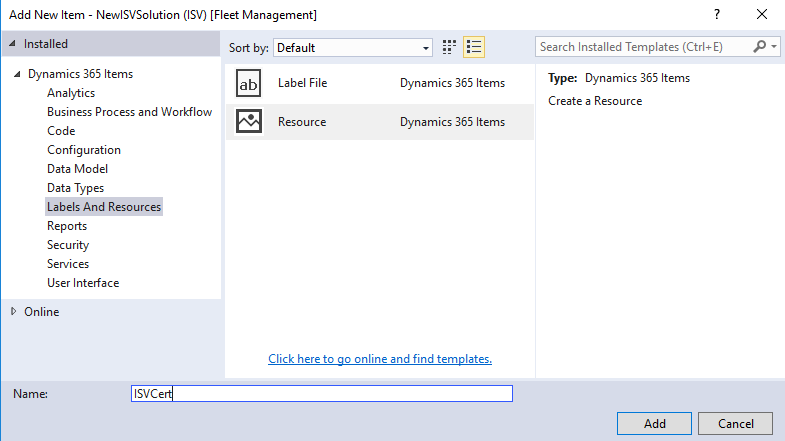Select the Services category
The width and height of the screenshot is (785, 441).
point(68,264)
